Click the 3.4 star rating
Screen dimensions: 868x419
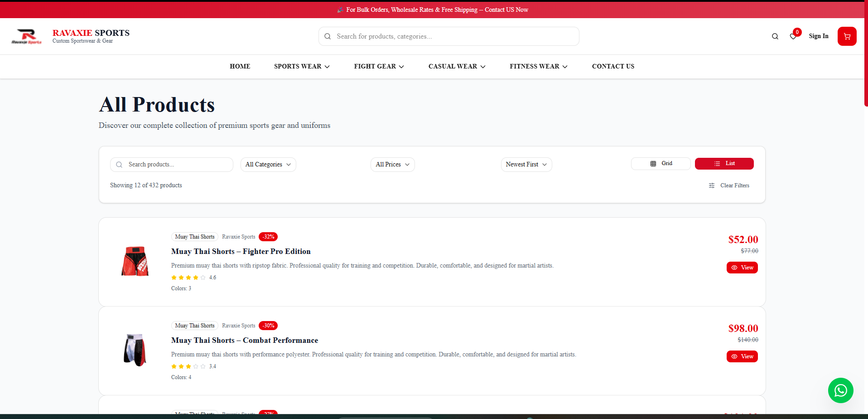pos(194,366)
